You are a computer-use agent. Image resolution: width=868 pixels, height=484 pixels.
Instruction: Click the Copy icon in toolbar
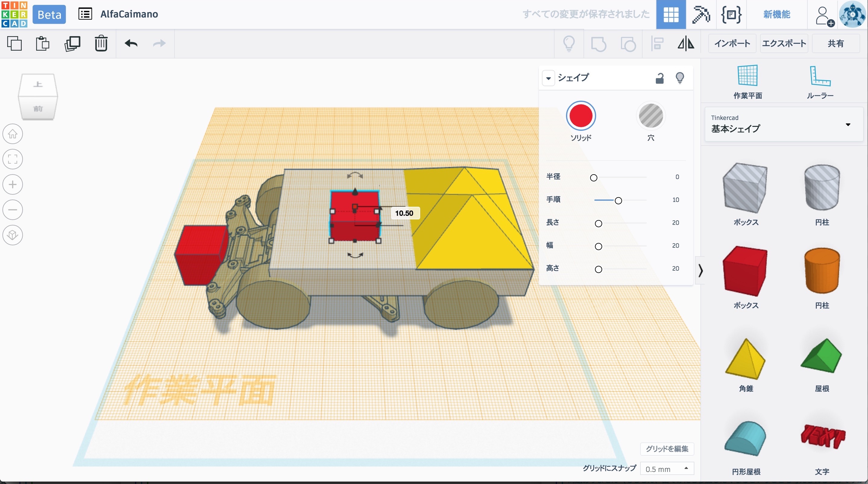click(14, 43)
